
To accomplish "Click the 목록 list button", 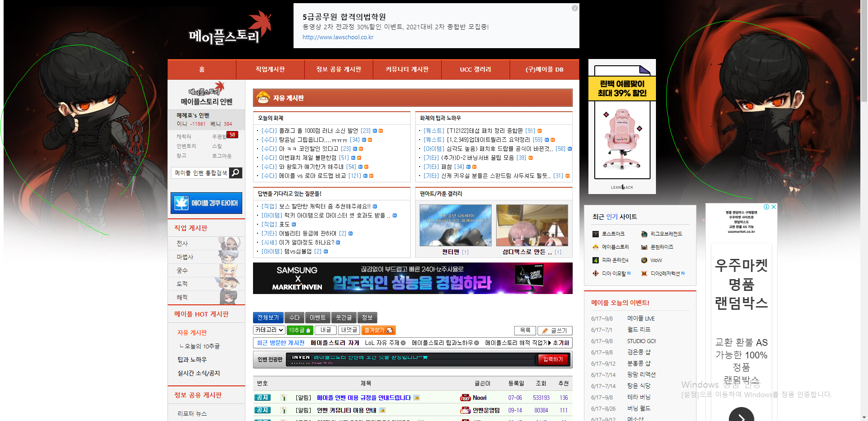I will point(525,330).
